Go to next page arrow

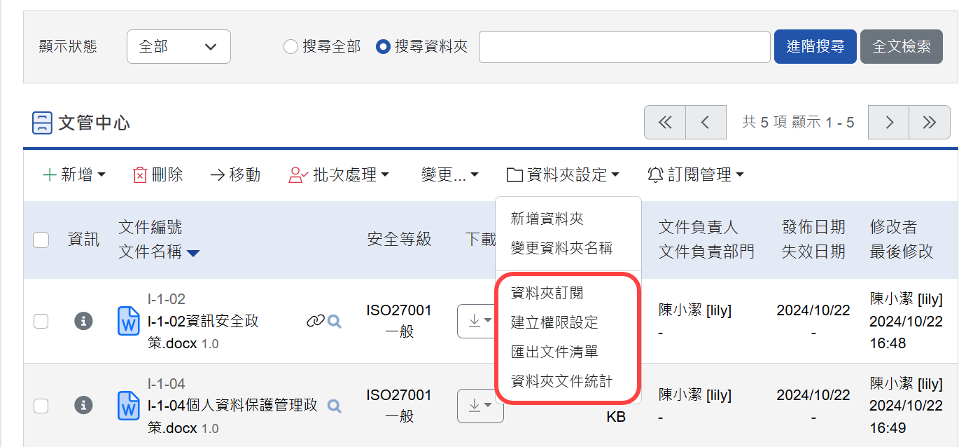click(889, 123)
